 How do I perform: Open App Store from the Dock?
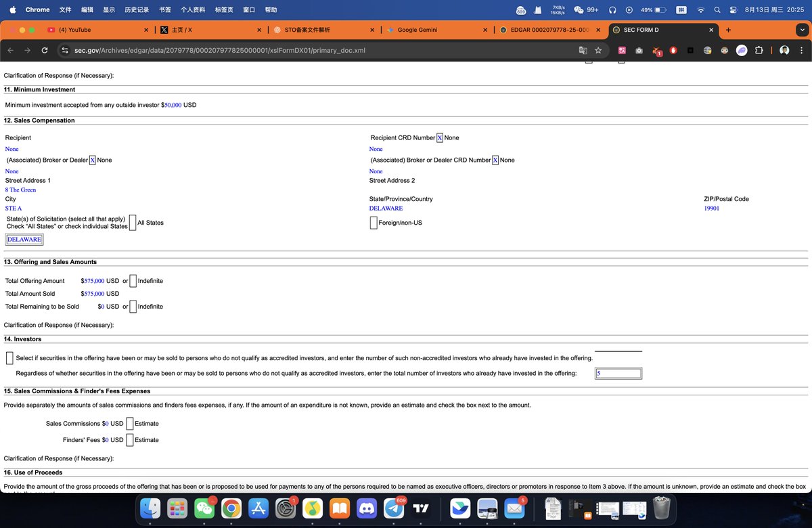[258, 508]
